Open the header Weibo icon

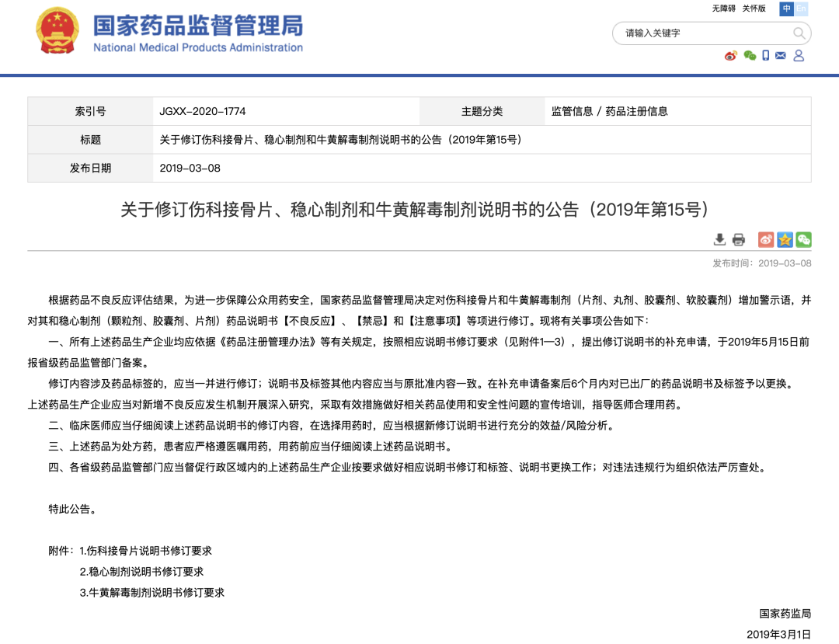(x=730, y=56)
